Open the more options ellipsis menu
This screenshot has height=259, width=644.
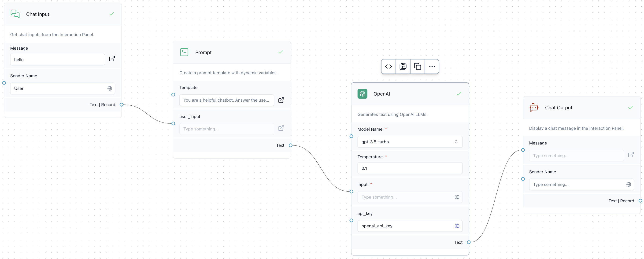[432, 67]
